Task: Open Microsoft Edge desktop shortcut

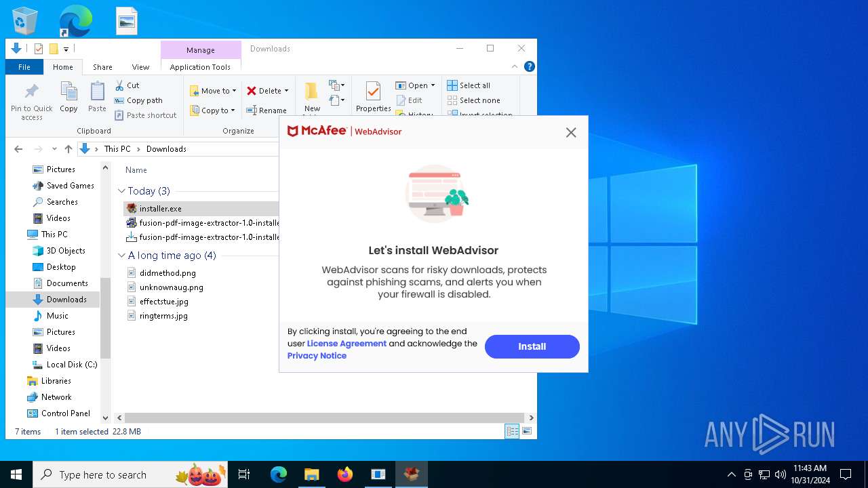Action: (75, 21)
